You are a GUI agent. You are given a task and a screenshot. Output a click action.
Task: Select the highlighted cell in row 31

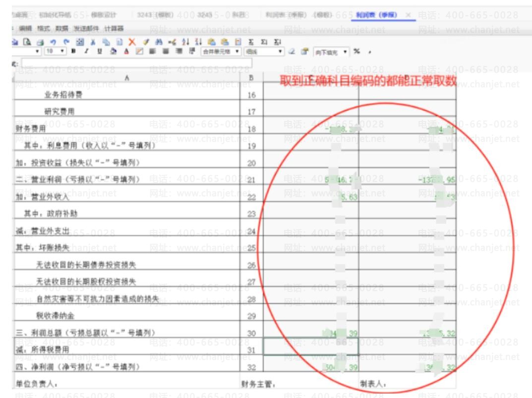click(x=311, y=346)
